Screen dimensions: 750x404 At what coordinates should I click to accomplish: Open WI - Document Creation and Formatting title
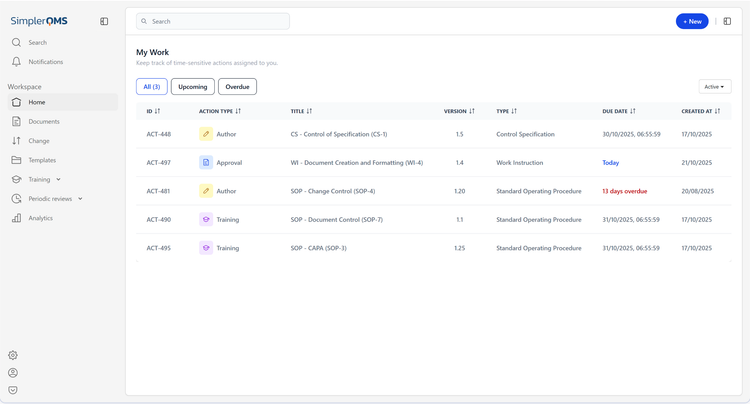click(x=357, y=163)
